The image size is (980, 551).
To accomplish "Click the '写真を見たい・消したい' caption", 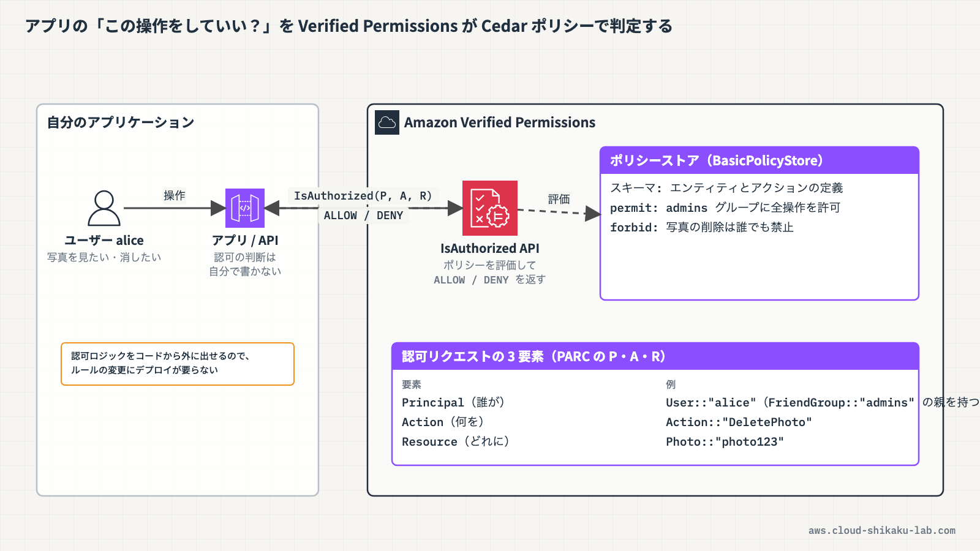I will pyautogui.click(x=104, y=257).
